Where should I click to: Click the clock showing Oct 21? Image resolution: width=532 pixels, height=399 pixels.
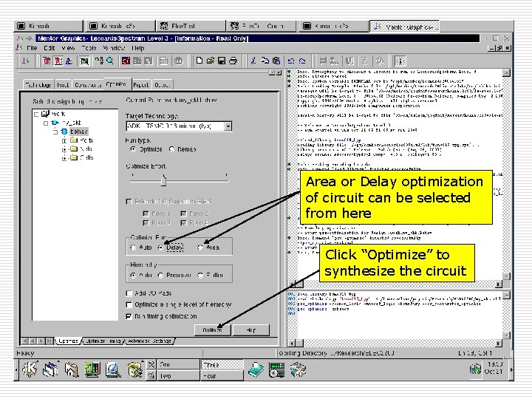[x=493, y=368]
